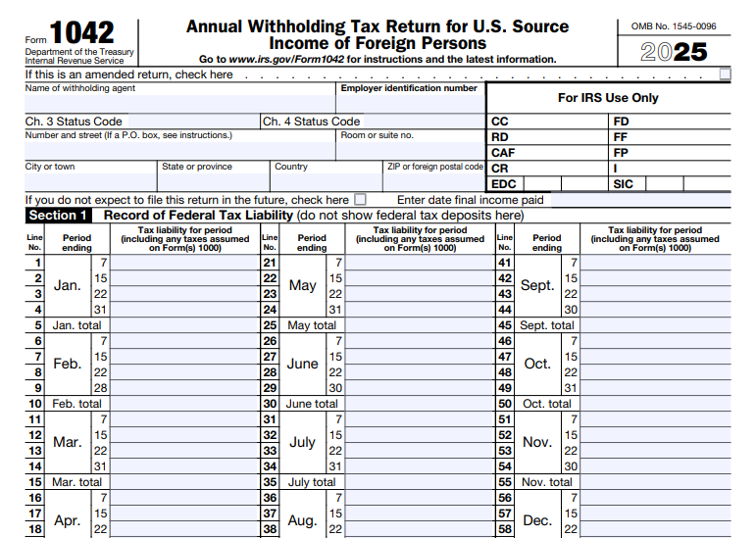Click line 25 May total field
The width and height of the screenshot is (756, 538).
point(420,324)
